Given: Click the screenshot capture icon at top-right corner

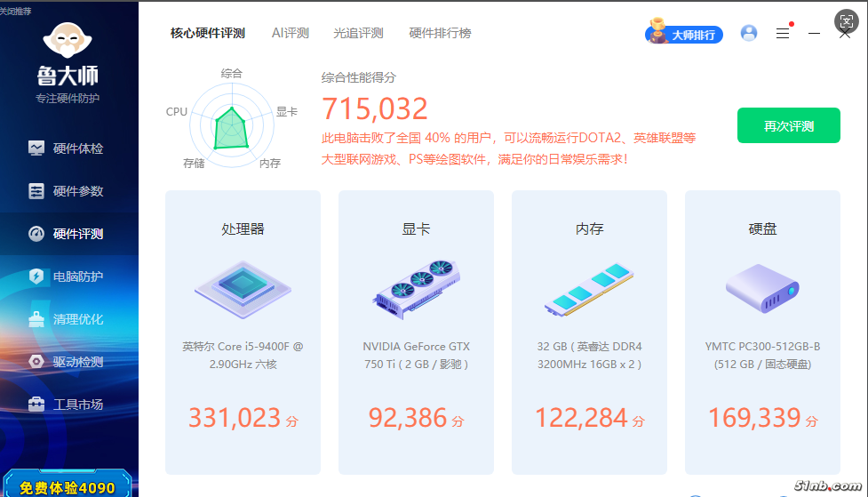Looking at the screenshot, I should click(x=846, y=21).
